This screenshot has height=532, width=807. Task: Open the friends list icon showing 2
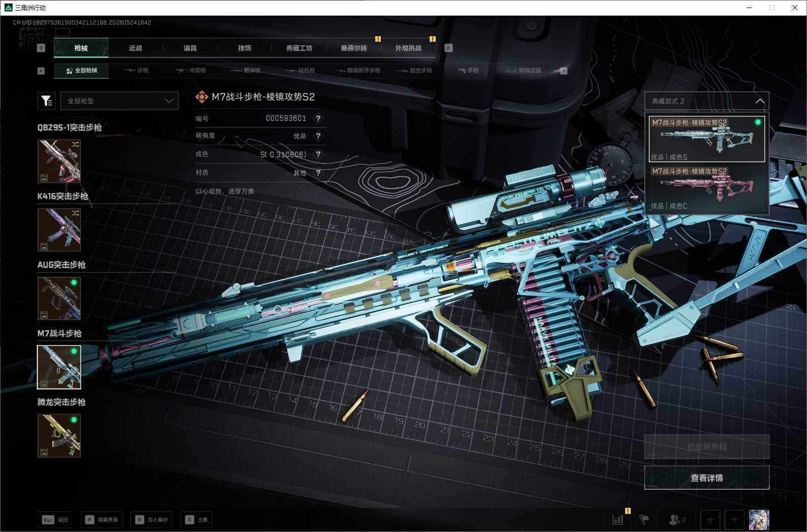[x=677, y=519]
